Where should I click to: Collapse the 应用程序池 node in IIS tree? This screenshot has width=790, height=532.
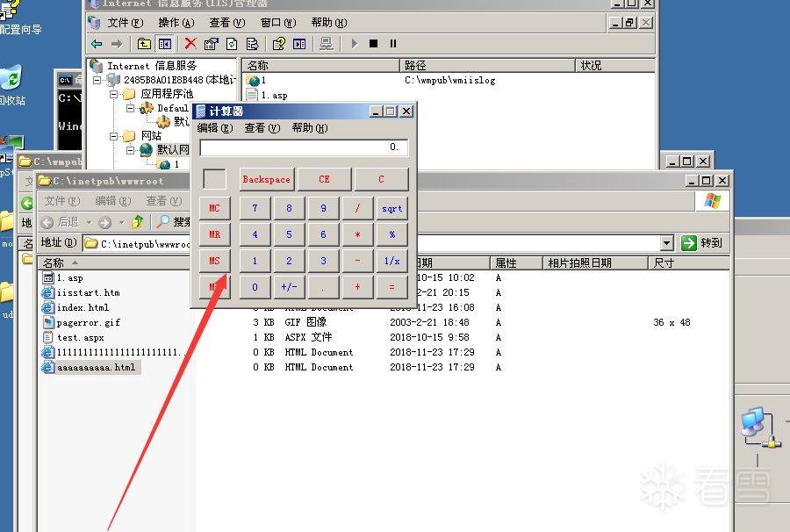click(x=114, y=94)
